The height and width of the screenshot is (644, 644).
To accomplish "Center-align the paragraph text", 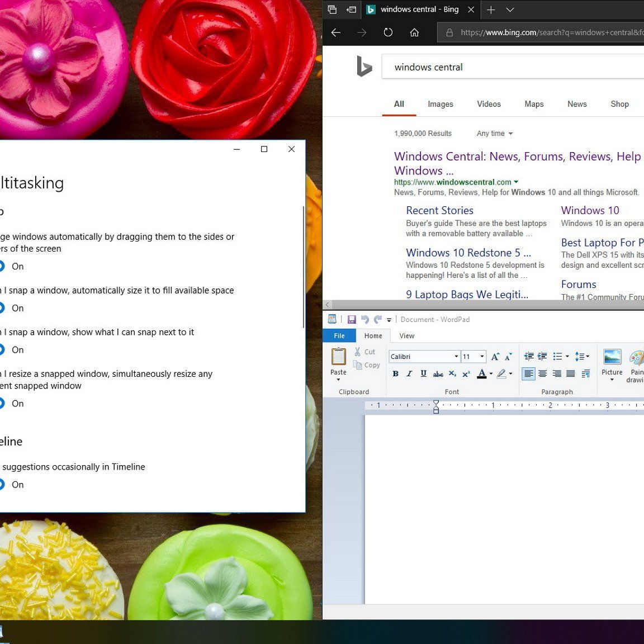I will 542,373.
